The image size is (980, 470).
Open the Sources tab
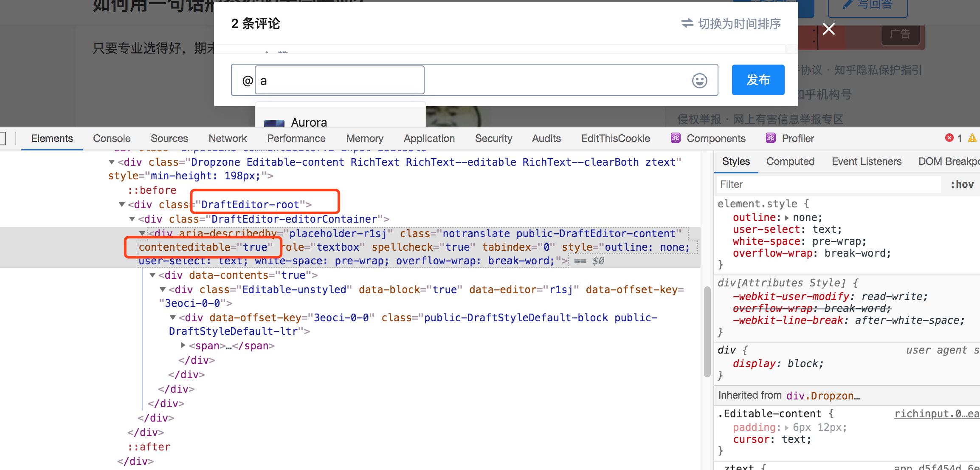(169, 139)
